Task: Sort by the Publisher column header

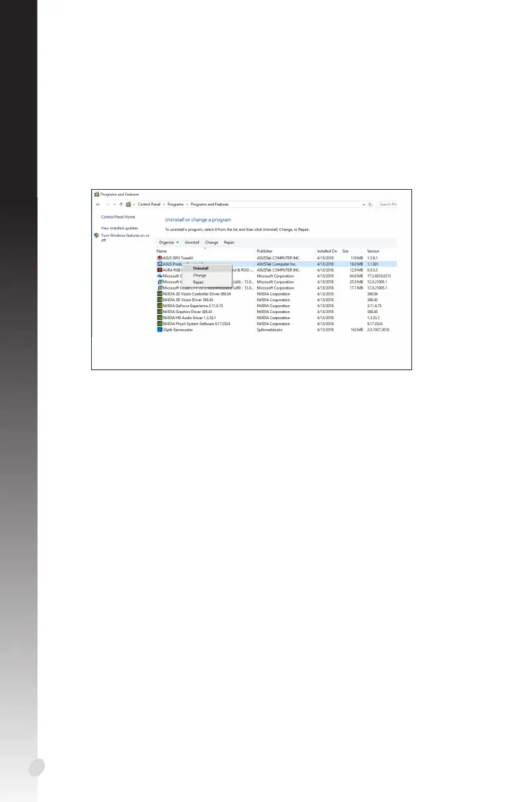Action: point(265,251)
